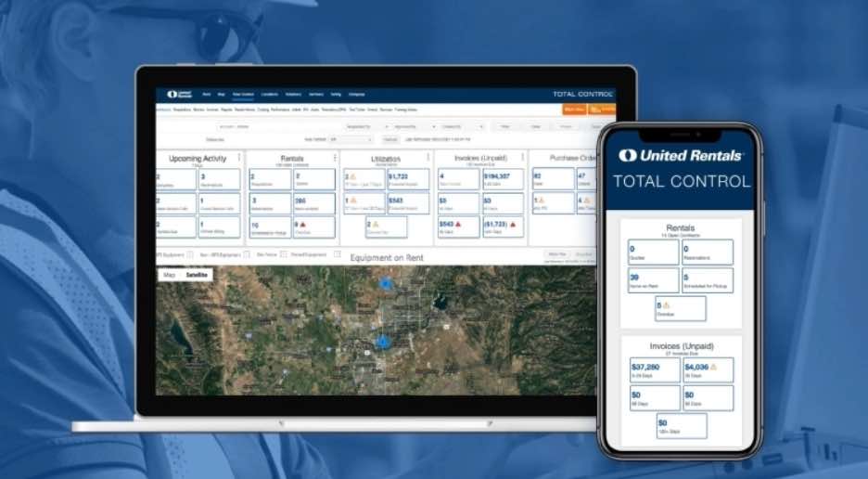
Task: Open the 9 overdue rentals card
Action: [314, 227]
